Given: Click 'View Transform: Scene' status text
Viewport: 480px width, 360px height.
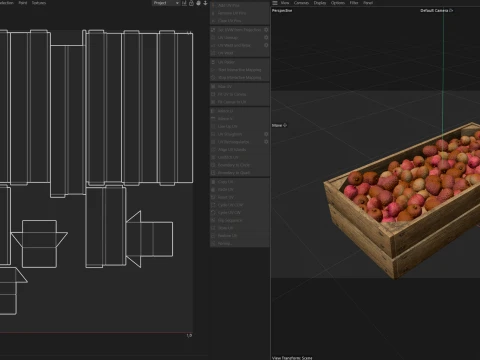Looking at the screenshot, I should (x=292, y=358).
